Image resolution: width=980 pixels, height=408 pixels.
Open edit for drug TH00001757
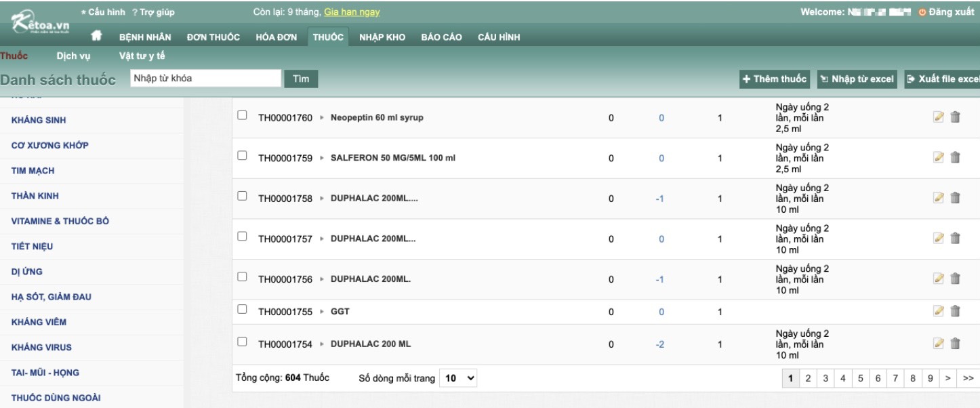939,238
